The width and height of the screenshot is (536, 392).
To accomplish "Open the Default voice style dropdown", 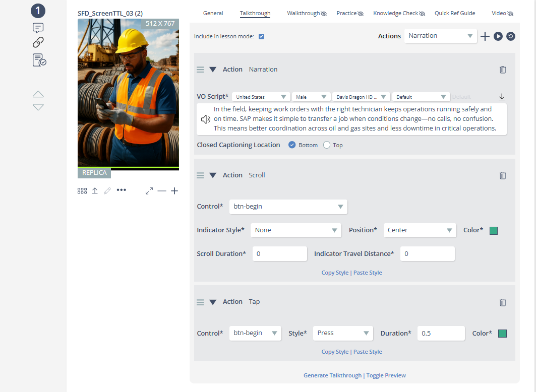I will (x=421, y=97).
